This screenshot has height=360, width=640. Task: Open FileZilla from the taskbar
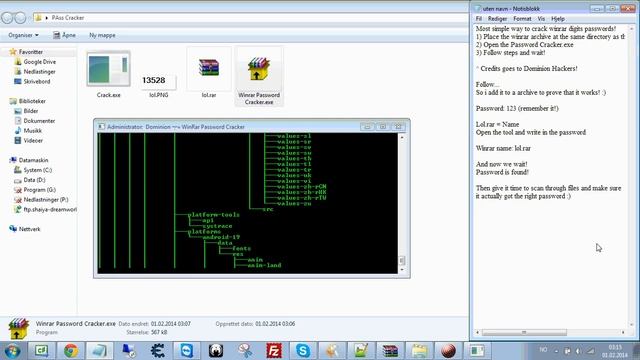tap(274, 351)
